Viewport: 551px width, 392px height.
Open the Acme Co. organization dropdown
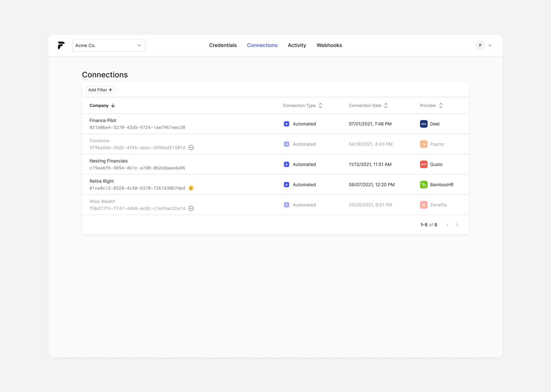(x=109, y=45)
